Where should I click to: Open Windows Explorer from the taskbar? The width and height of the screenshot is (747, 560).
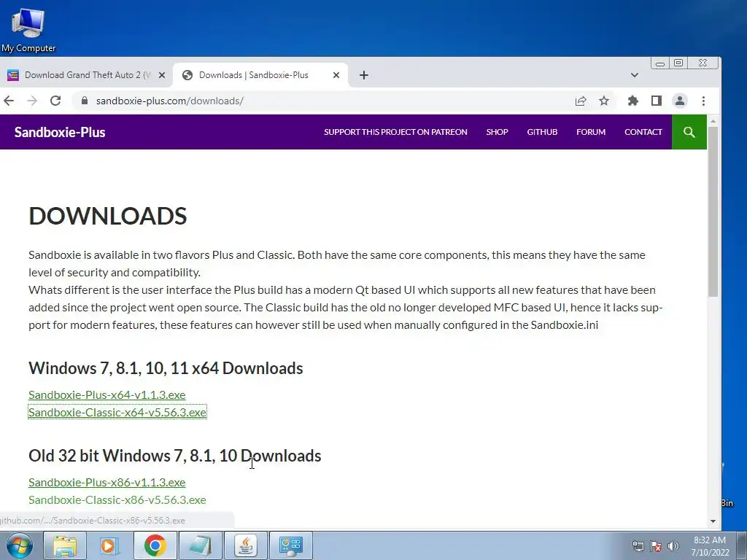pyautogui.click(x=65, y=545)
